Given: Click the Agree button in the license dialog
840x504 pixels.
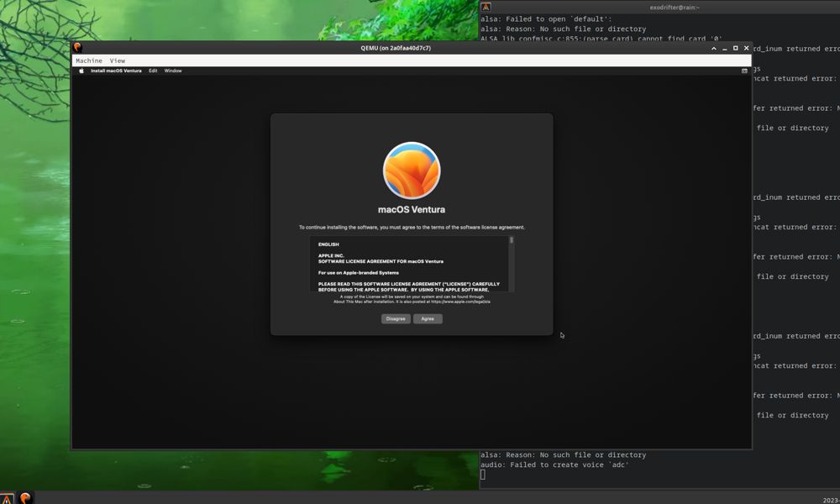Looking at the screenshot, I should tap(428, 318).
